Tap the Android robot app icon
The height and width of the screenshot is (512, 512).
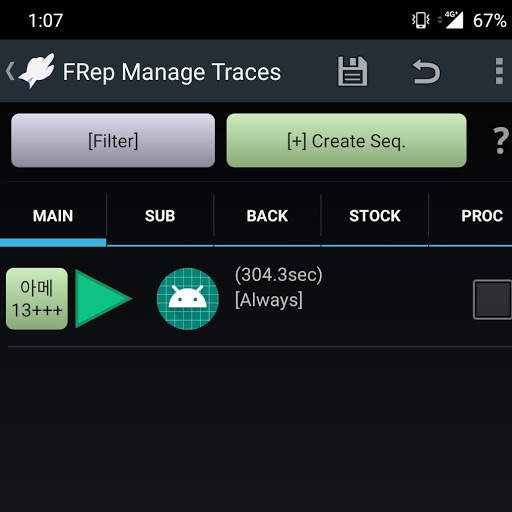(x=188, y=299)
